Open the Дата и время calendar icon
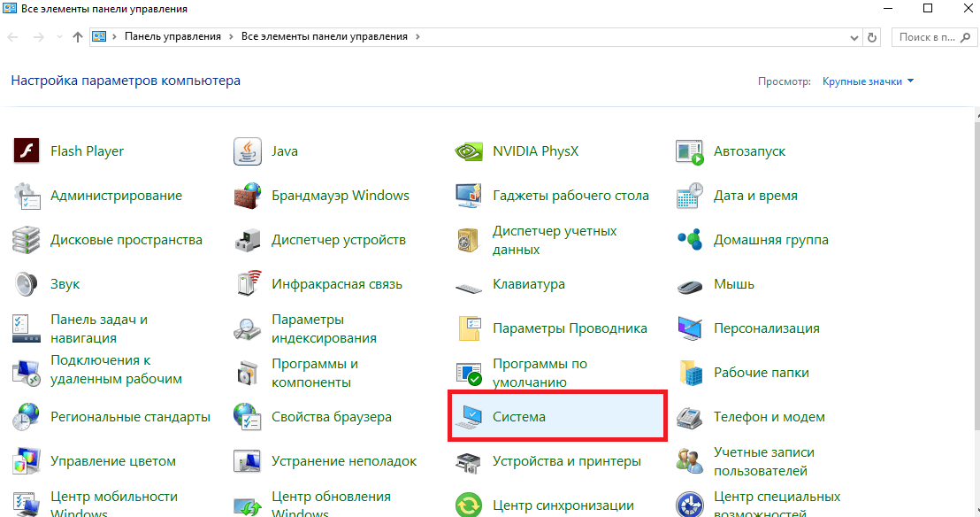This screenshot has height=517, width=980. point(690,196)
